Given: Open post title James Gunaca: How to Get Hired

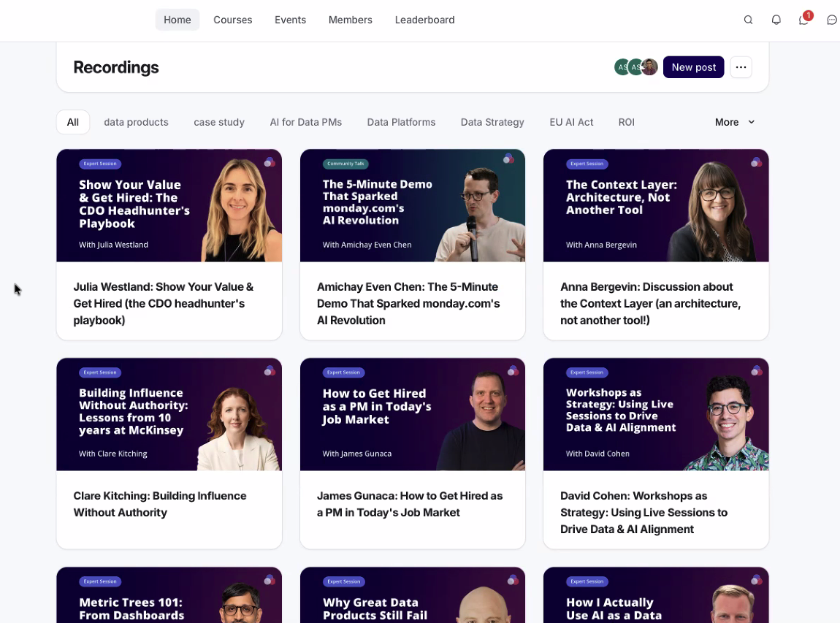Looking at the screenshot, I should (x=410, y=504).
